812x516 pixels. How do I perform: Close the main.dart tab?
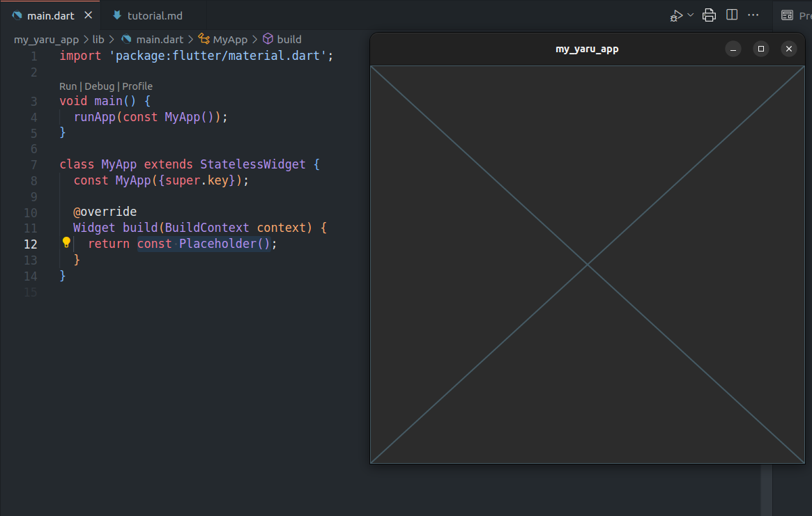tap(88, 15)
